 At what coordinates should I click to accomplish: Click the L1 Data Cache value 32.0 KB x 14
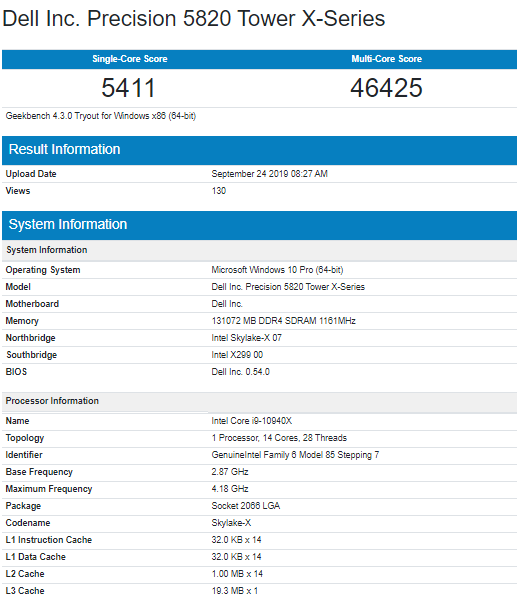236,557
